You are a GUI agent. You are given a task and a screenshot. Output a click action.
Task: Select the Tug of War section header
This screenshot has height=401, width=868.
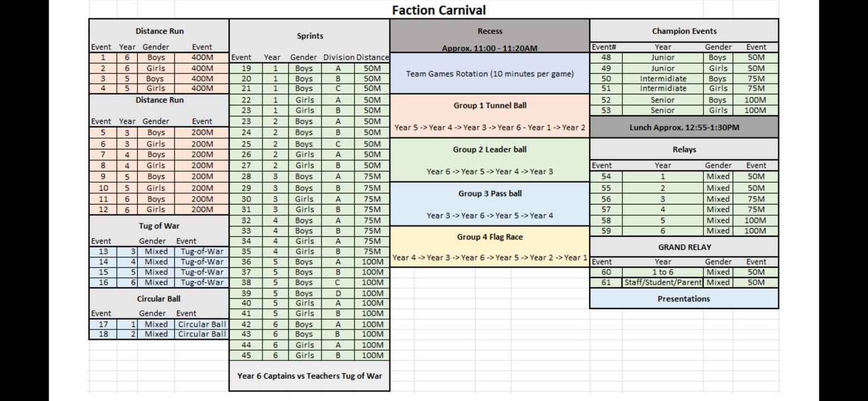tap(159, 226)
